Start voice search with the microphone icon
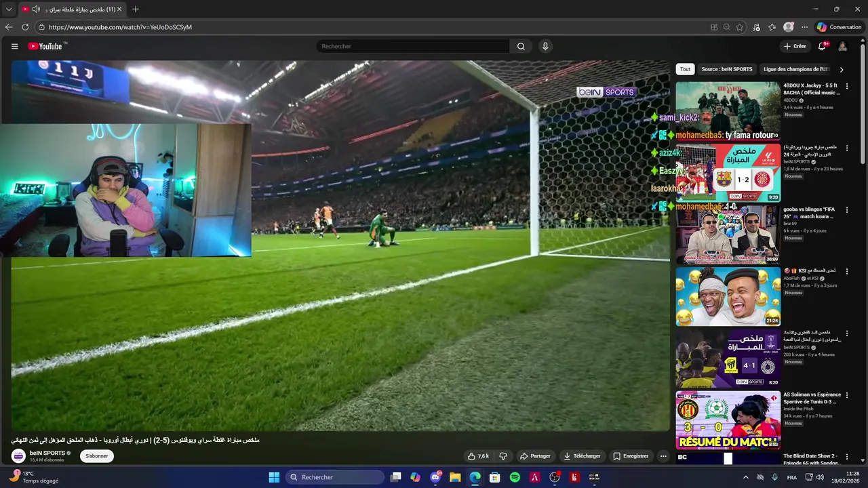 pos(545,46)
